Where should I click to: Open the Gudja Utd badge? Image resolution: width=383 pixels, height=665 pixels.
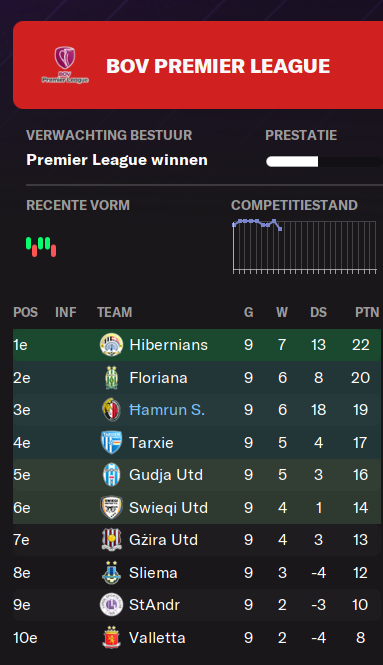tap(112, 475)
